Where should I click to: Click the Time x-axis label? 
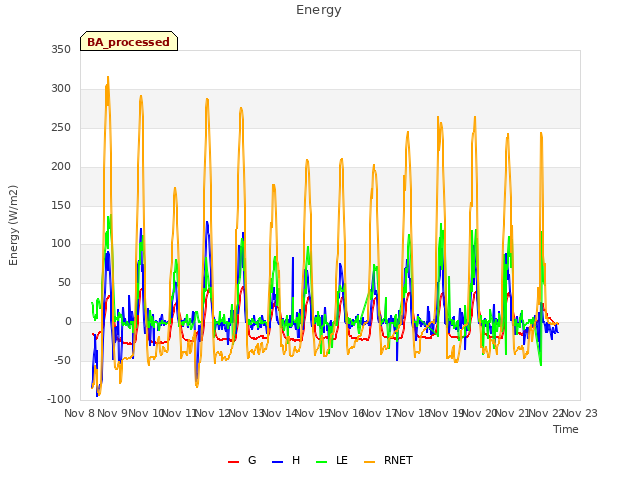[566, 429]
